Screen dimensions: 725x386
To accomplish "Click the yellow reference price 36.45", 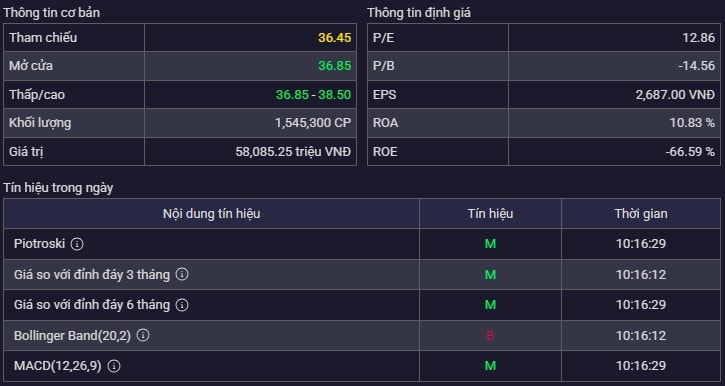I will [x=334, y=37].
